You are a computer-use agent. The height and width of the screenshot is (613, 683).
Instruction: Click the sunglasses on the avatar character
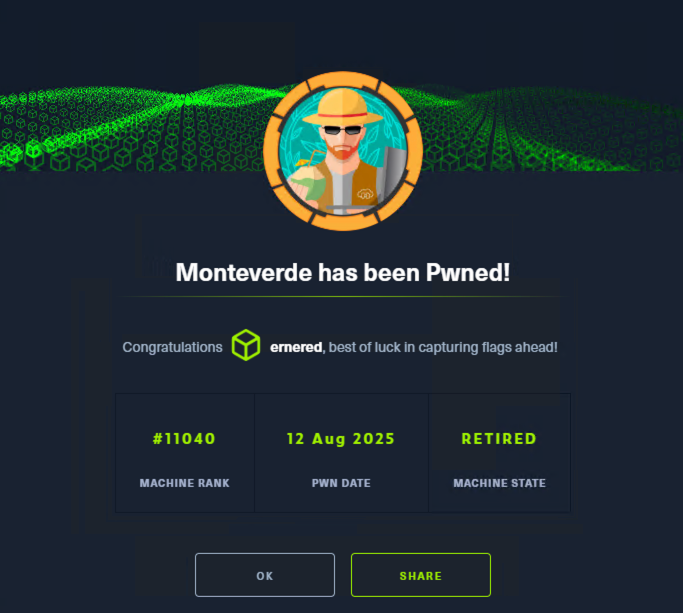tap(343, 130)
